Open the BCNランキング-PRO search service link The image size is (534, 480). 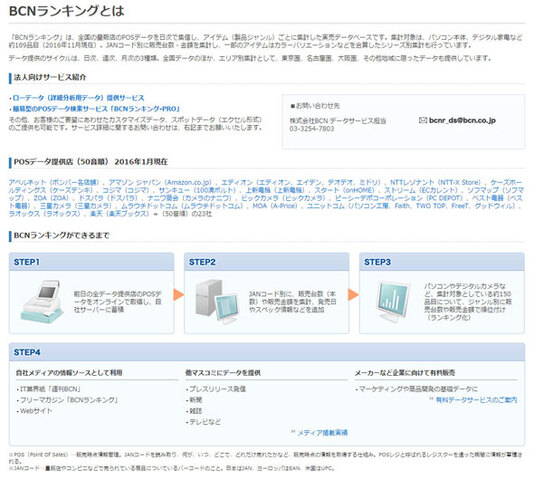tap(96, 109)
